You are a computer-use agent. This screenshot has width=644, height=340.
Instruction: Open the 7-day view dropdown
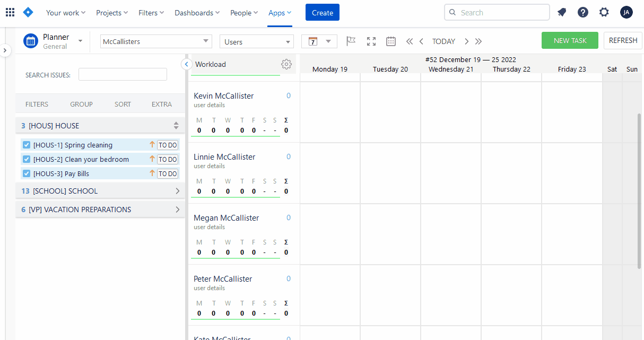tap(319, 41)
